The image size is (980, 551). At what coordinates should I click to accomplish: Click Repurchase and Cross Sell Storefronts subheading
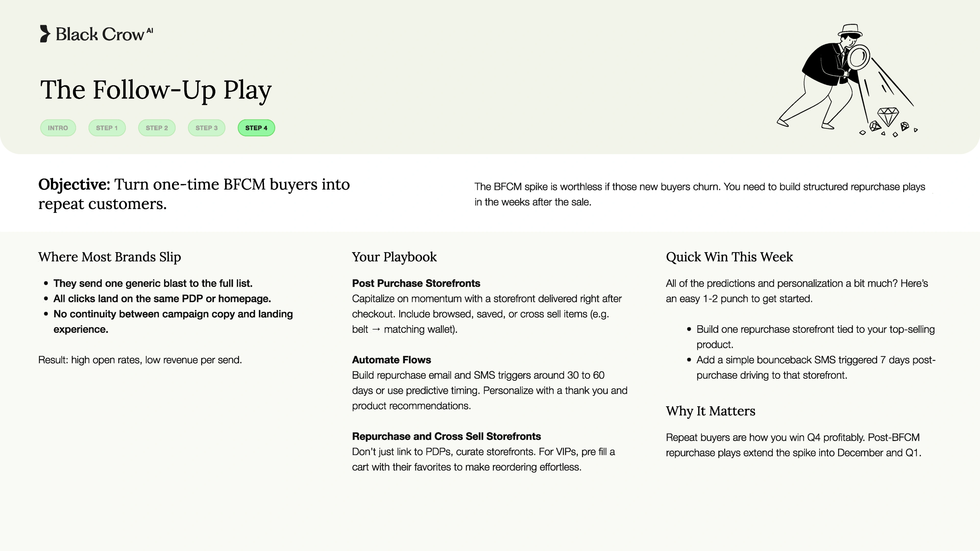(x=446, y=436)
